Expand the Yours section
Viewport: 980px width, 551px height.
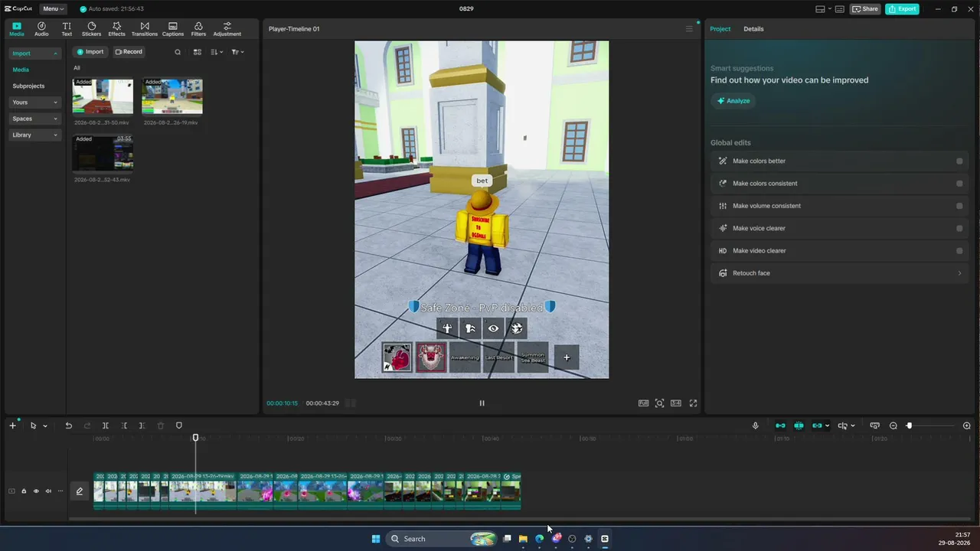[x=34, y=103]
